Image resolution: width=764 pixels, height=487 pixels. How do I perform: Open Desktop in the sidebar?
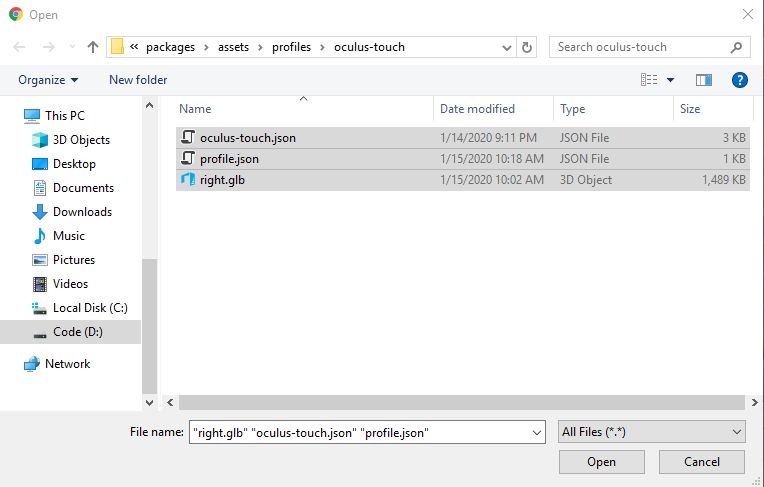pos(74,164)
